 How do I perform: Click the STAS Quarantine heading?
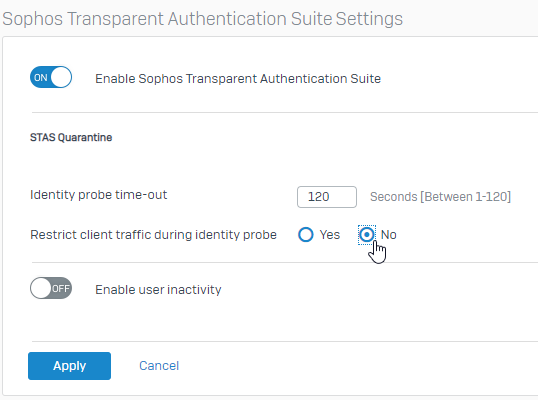click(x=71, y=137)
